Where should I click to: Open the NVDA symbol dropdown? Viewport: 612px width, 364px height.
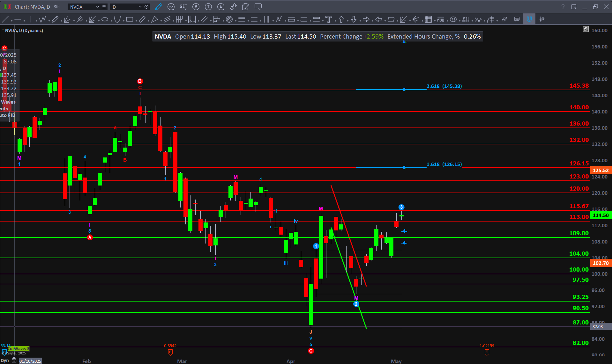click(97, 7)
